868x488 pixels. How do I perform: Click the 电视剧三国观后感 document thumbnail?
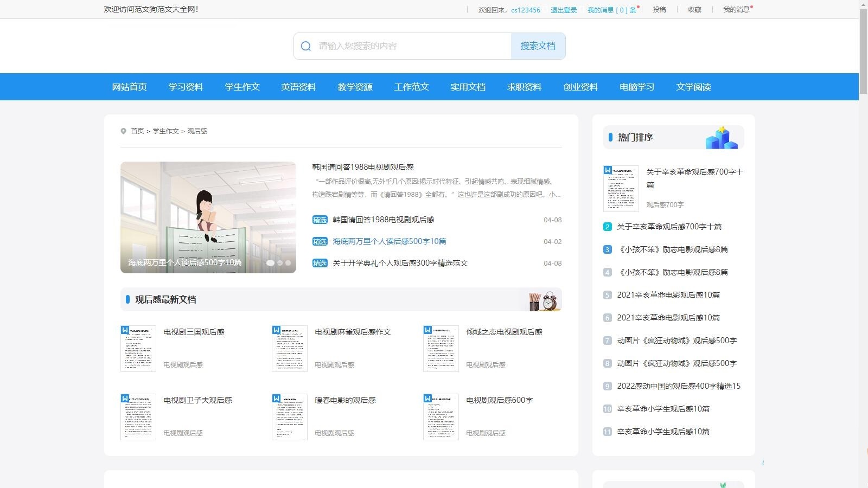pyautogui.click(x=138, y=348)
